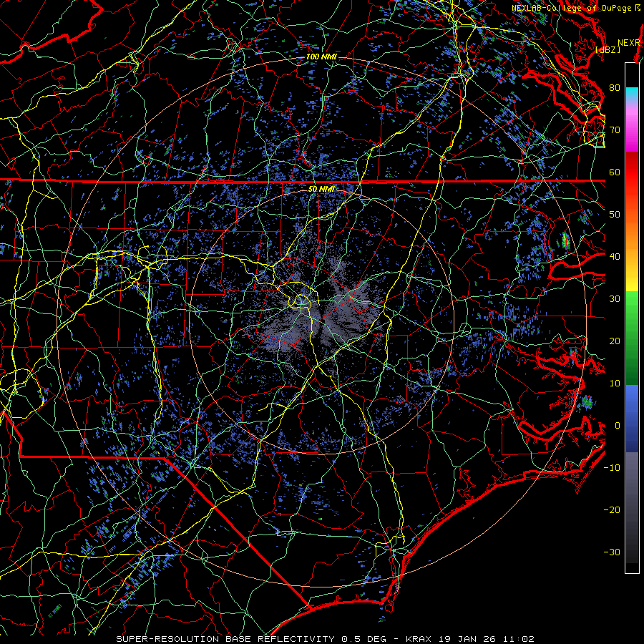
Task: Click the [dBZ] unit label above color bar
Action: coord(608,49)
